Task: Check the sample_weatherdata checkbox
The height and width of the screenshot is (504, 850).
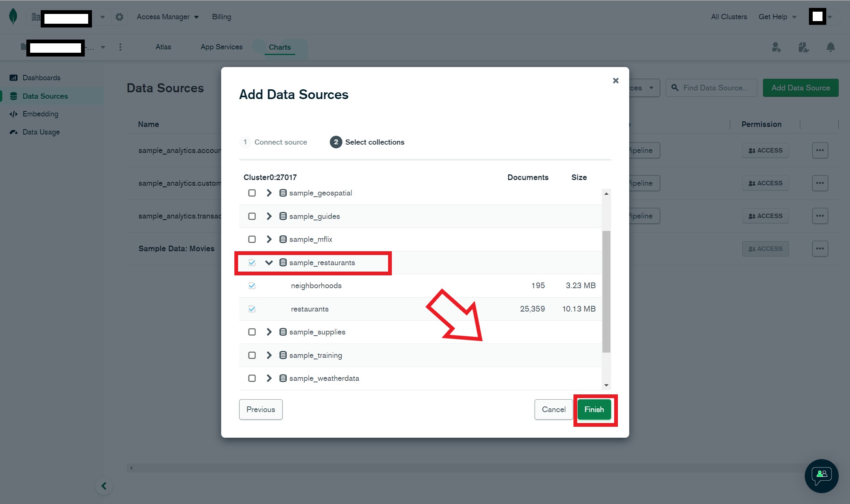Action: pos(252,378)
